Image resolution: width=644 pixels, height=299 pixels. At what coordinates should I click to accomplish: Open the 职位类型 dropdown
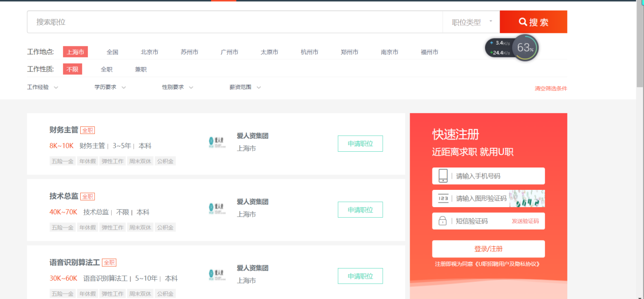pos(471,22)
